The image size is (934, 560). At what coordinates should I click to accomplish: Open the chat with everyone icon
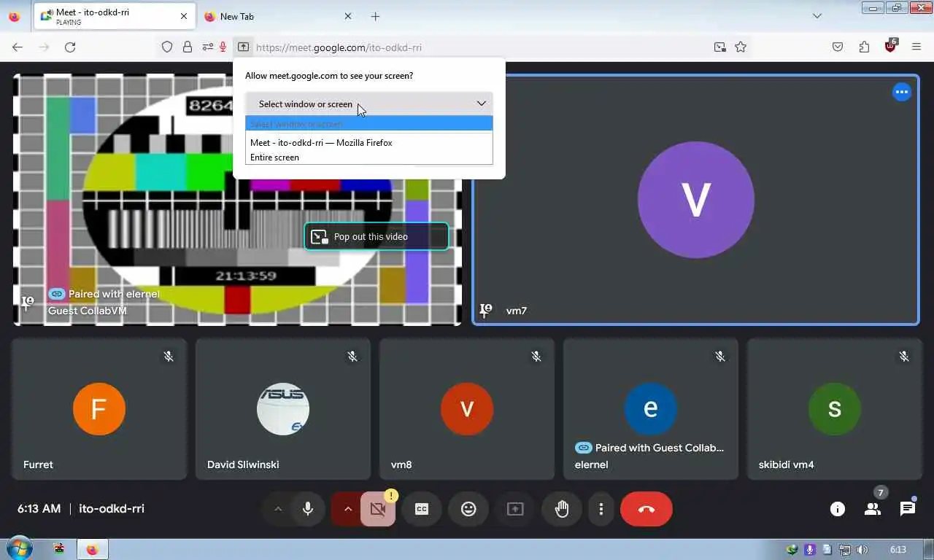coord(908,509)
